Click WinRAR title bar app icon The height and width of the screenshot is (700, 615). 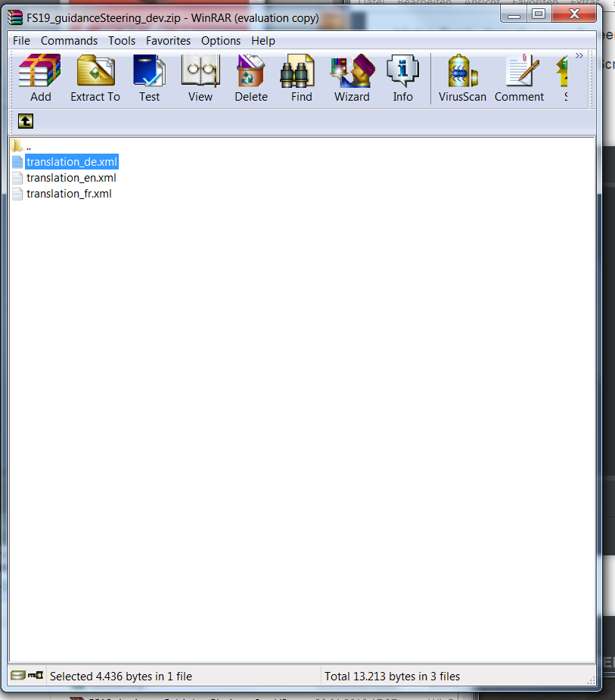(15, 18)
